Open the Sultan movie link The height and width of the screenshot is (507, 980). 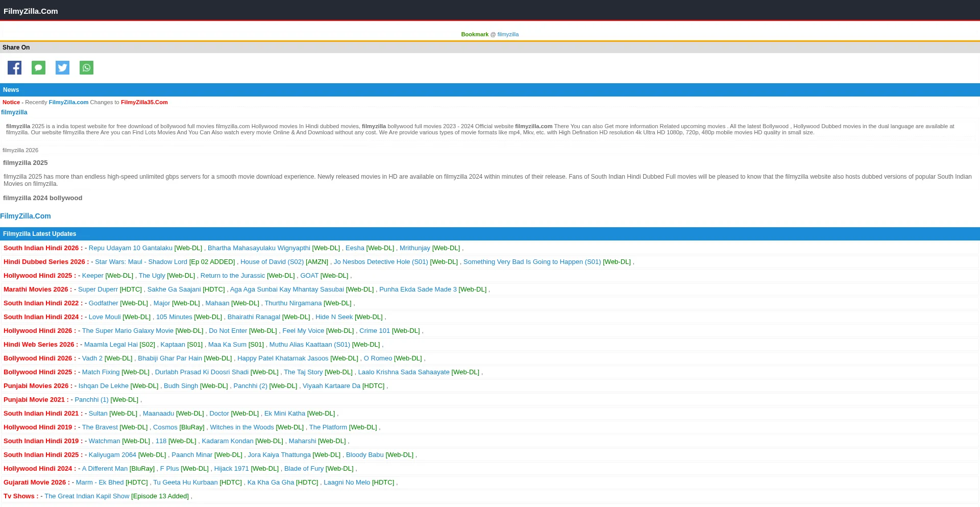click(x=98, y=414)
